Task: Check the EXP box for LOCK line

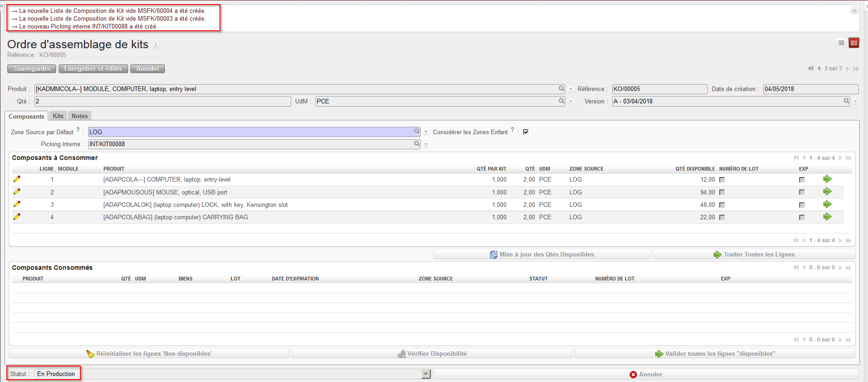Action: 801,205
